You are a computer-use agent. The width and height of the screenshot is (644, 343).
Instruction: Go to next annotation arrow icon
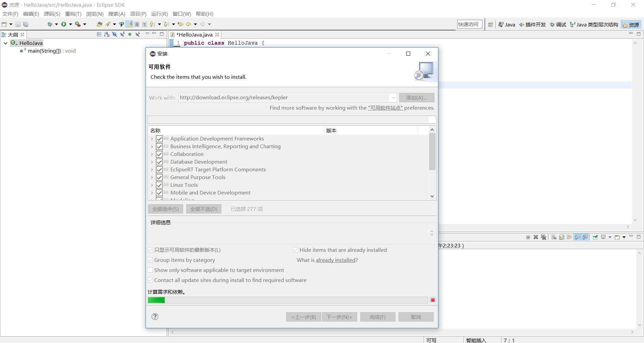click(152, 24)
